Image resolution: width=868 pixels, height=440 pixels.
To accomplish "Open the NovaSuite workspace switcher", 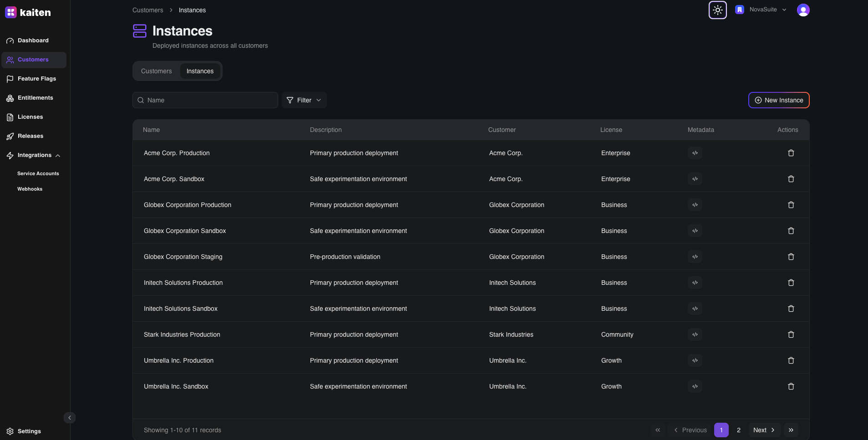I will pos(761,10).
